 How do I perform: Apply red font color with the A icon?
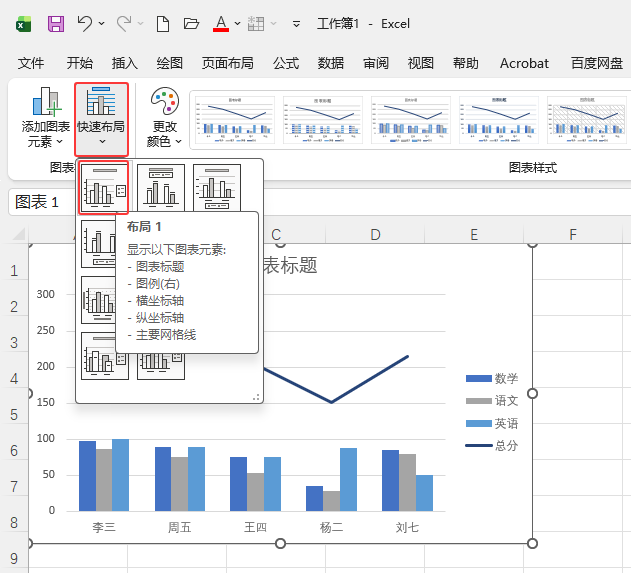tap(221, 24)
